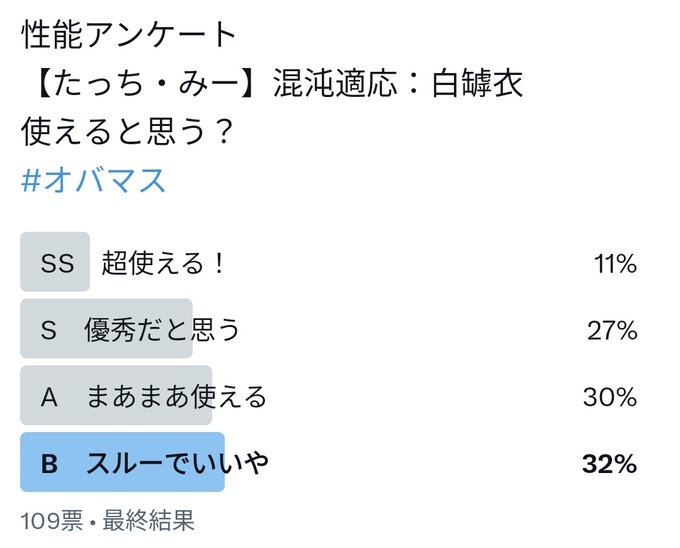680x548 pixels.
Task: Select the gray 30% result bar for option A
Action: point(116,395)
